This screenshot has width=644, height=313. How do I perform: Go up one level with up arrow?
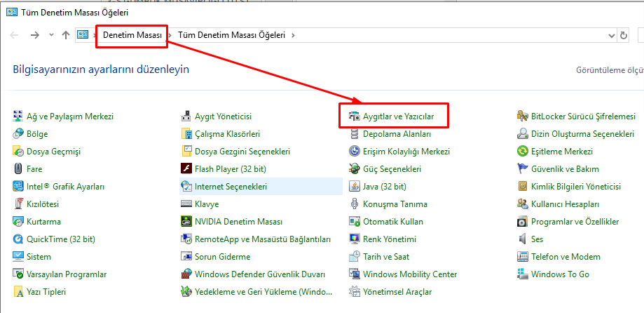click(66, 35)
